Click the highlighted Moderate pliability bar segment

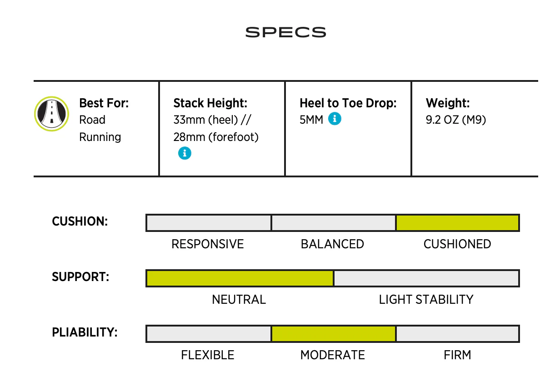[x=334, y=334]
